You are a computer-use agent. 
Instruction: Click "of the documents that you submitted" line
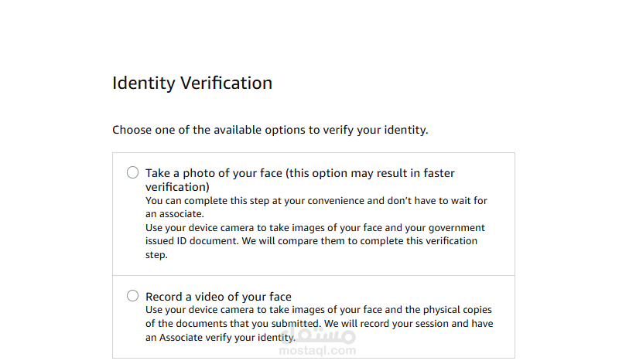[x=232, y=323]
